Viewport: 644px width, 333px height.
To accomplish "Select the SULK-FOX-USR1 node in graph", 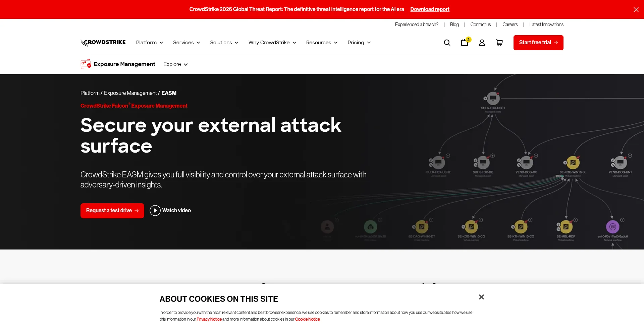I will coord(493,99).
